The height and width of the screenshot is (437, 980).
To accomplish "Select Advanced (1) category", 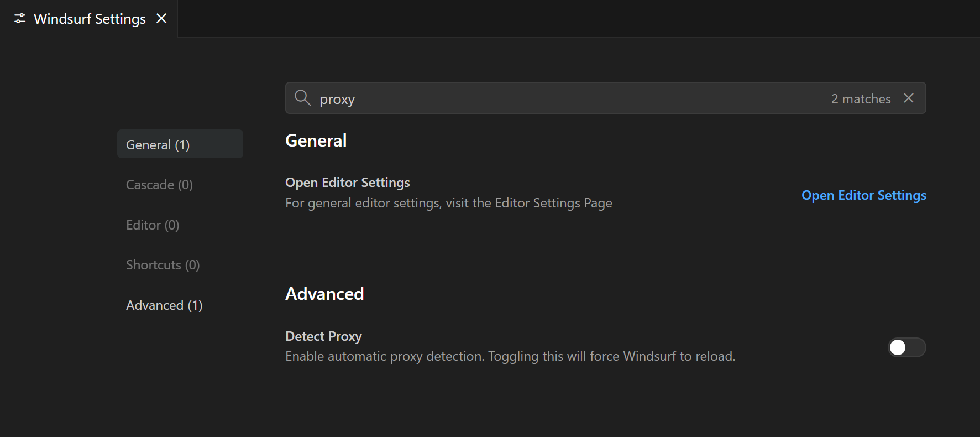I will tap(180, 305).
